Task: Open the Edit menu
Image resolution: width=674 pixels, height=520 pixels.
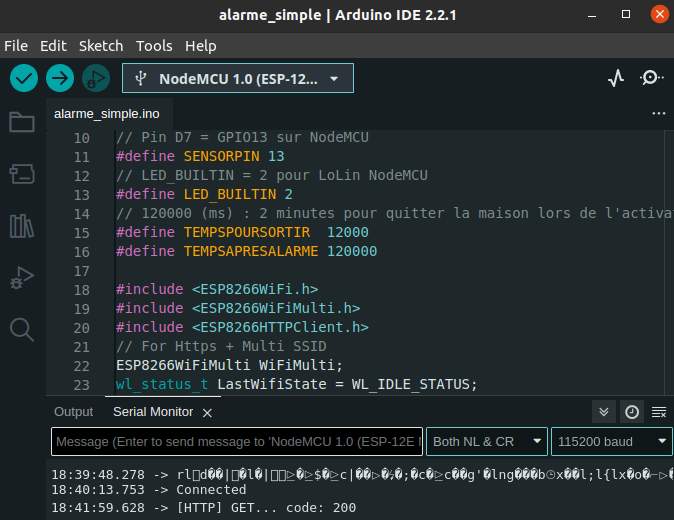Action: pyautogui.click(x=53, y=46)
